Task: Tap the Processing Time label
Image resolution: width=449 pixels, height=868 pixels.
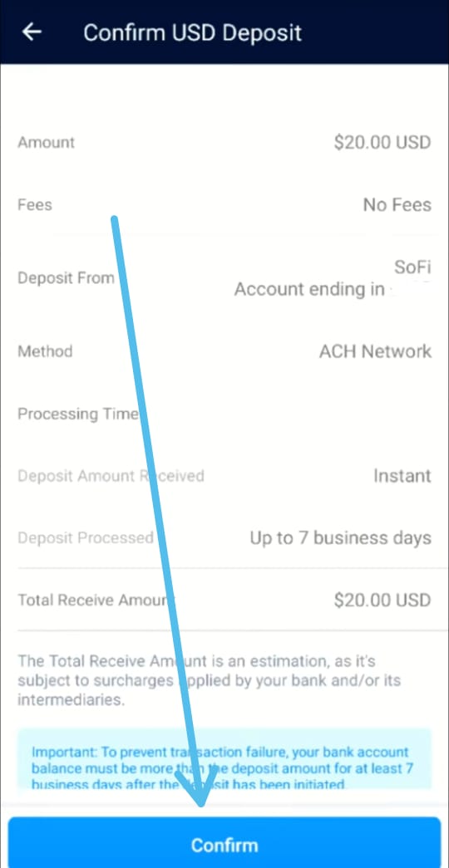Action: (77, 414)
